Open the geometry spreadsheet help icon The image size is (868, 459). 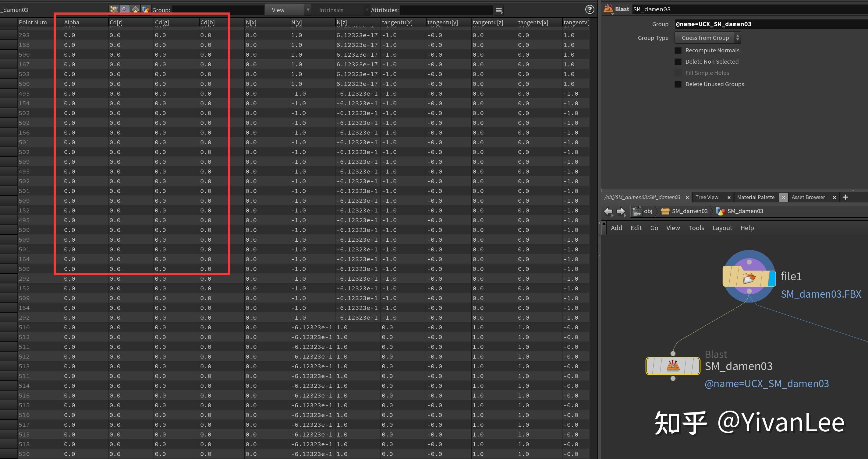coord(590,9)
